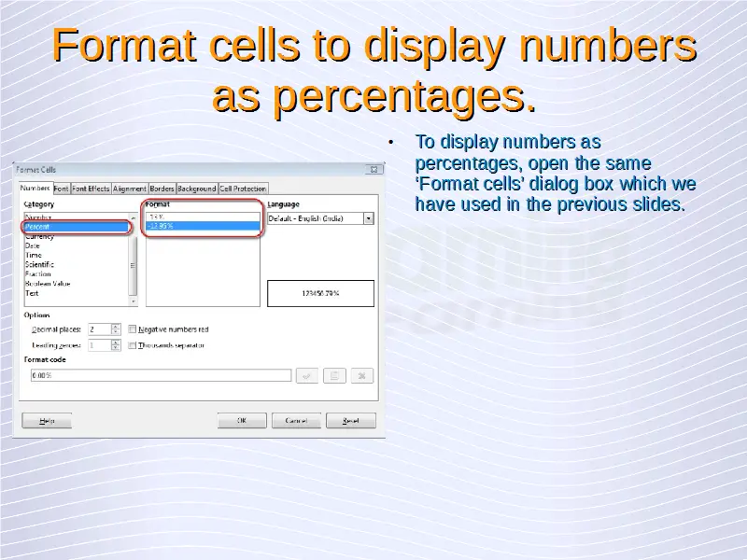This screenshot has width=747, height=560.
Task: Click the remove format code X icon
Action: pyautogui.click(x=362, y=375)
